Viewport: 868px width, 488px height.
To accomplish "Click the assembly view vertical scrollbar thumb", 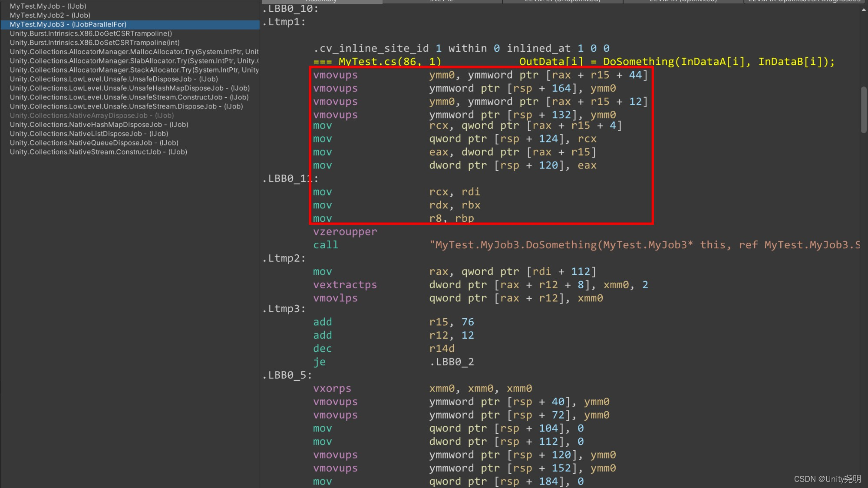I will [x=864, y=109].
